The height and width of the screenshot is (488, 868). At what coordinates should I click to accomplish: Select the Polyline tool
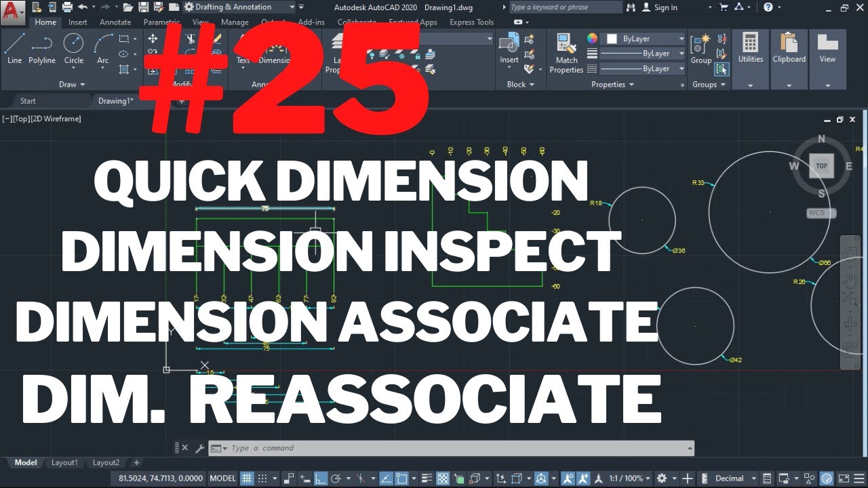[42, 49]
